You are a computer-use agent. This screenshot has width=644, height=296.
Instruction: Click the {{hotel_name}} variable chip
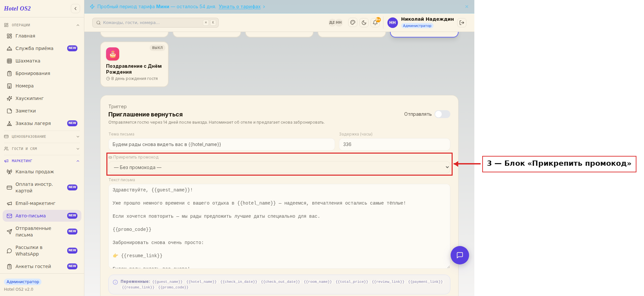pyautogui.click(x=201, y=282)
